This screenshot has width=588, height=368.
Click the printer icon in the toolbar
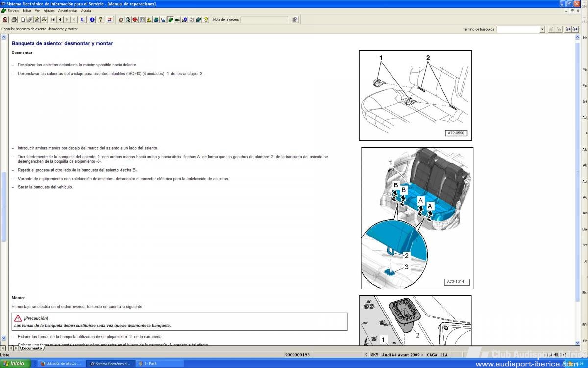(14, 20)
